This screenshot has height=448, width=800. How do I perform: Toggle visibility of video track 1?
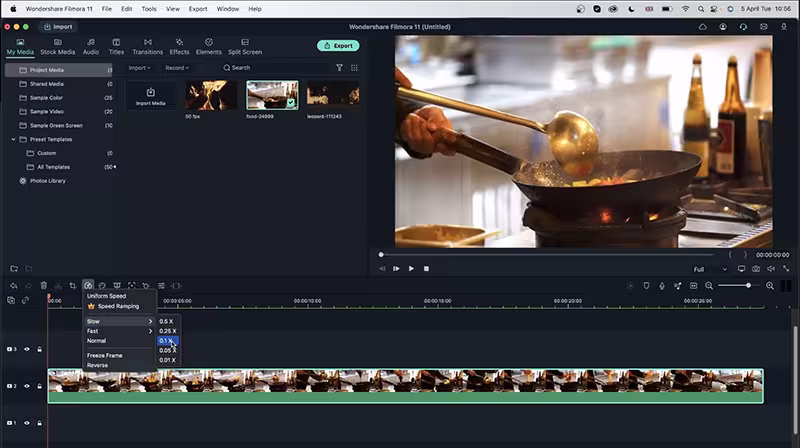click(x=27, y=422)
